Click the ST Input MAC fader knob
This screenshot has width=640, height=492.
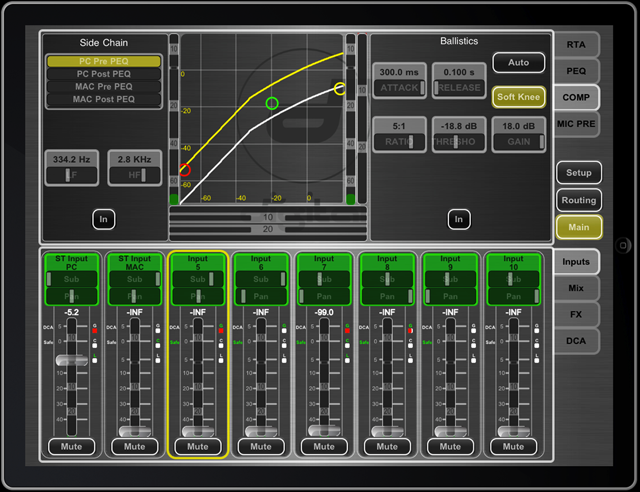135,431
